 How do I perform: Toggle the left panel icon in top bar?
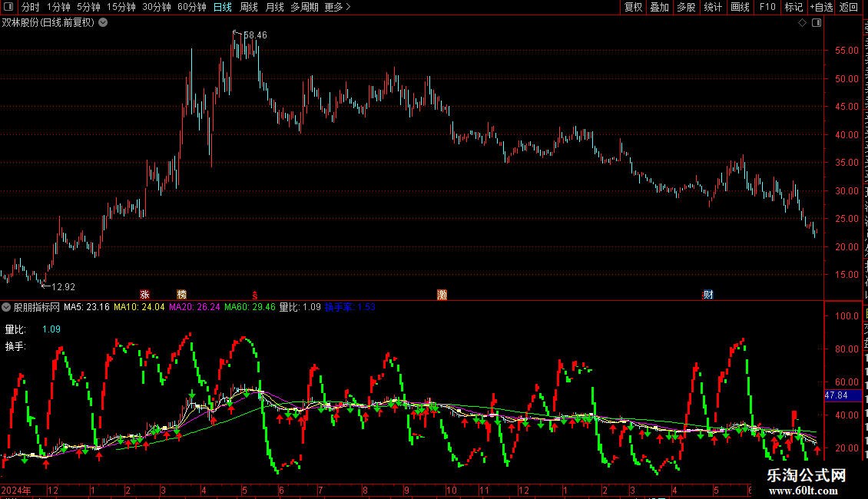coord(8,7)
